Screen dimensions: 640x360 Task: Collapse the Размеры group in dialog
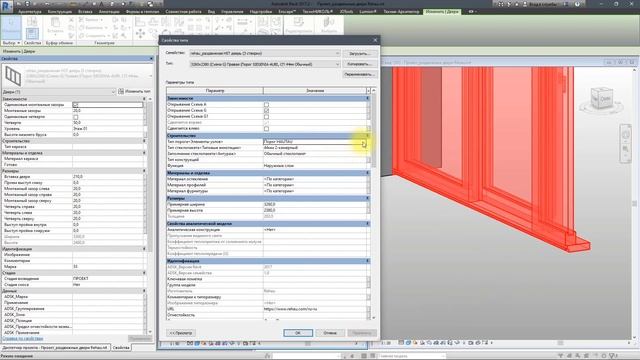(367, 198)
